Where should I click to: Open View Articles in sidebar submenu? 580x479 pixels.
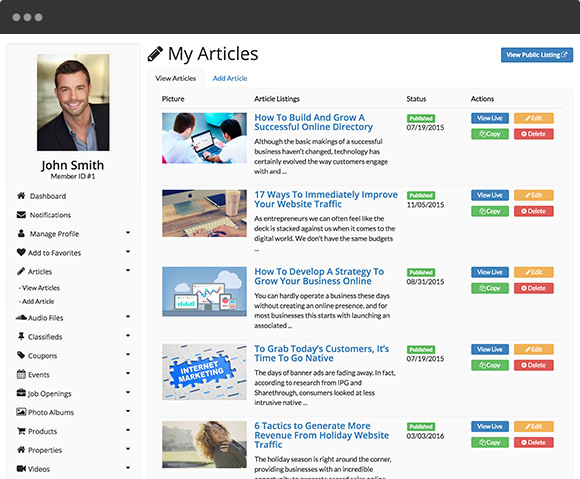pyautogui.click(x=39, y=288)
